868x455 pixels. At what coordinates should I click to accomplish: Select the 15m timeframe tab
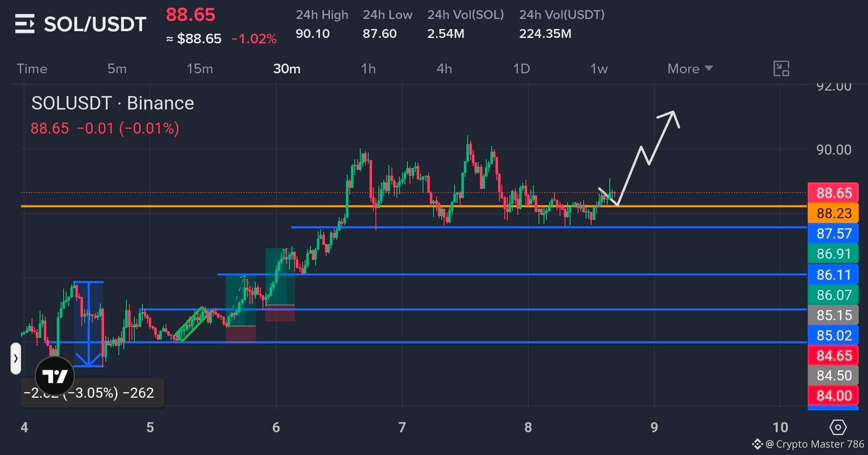click(200, 69)
